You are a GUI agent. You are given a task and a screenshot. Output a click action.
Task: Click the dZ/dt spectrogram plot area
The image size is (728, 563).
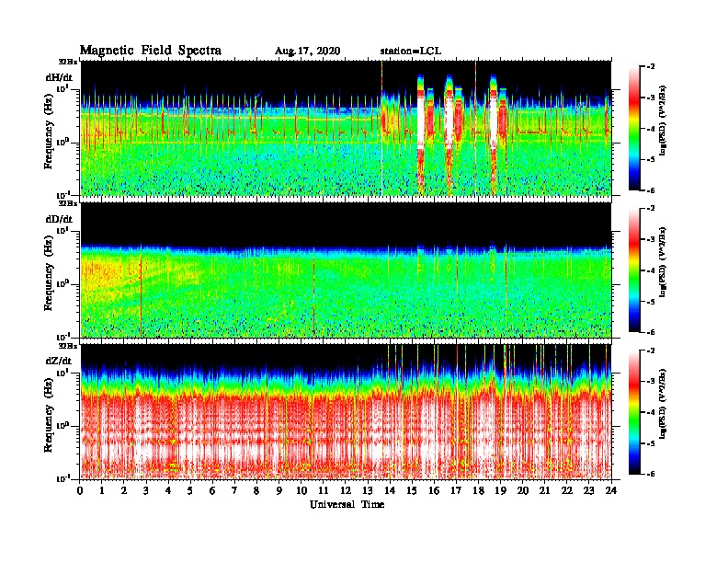point(346,412)
